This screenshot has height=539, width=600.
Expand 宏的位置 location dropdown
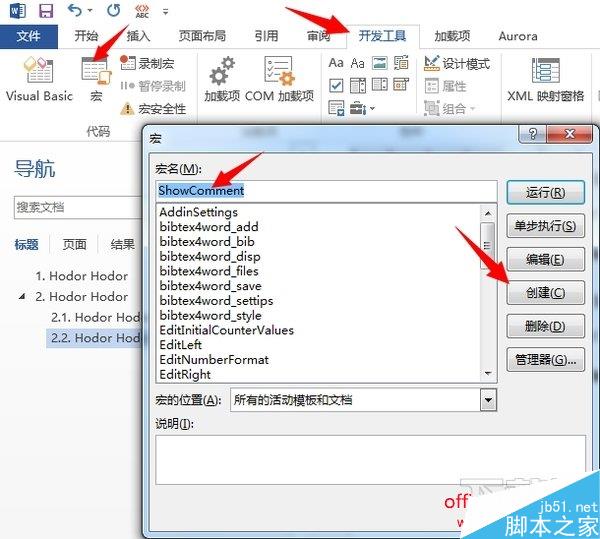(x=488, y=400)
